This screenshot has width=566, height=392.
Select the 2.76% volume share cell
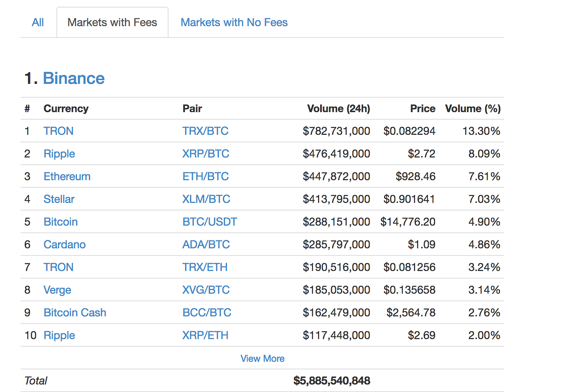pos(484,312)
